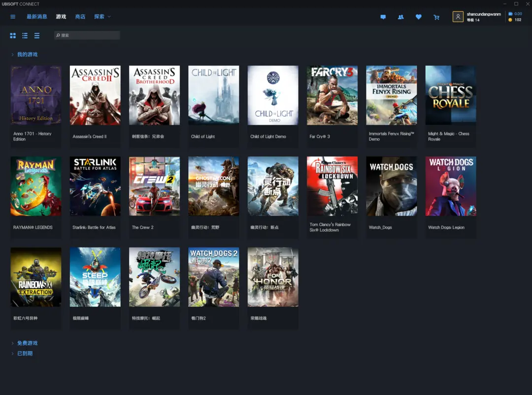Open Ghost Recon Breakpoint cover
This screenshot has width=532, height=395.
pyautogui.click(x=273, y=186)
